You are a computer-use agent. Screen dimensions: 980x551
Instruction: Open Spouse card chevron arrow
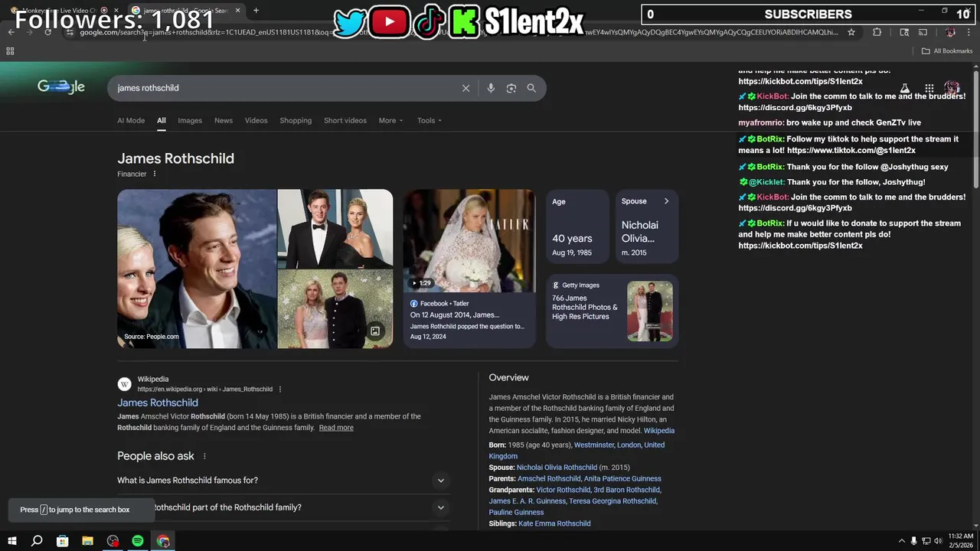point(666,201)
